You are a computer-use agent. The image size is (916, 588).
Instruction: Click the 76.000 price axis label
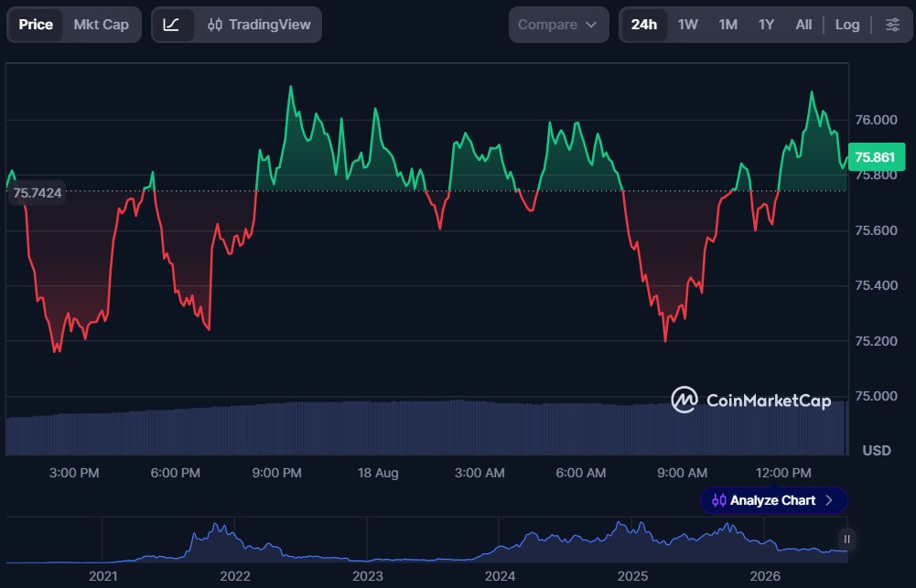pyautogui.click(x=876, y=120)
